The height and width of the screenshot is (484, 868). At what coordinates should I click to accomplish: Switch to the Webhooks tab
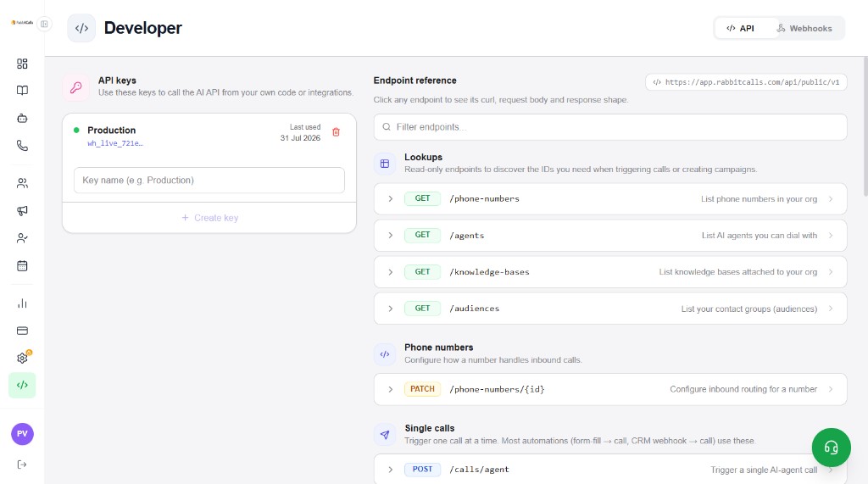pos(804,28)
